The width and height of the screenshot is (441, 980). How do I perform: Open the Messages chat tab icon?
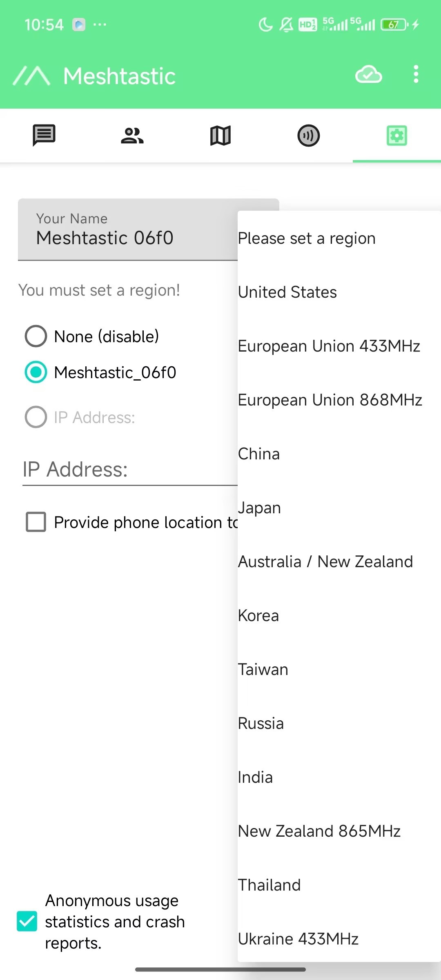(44, 135)
